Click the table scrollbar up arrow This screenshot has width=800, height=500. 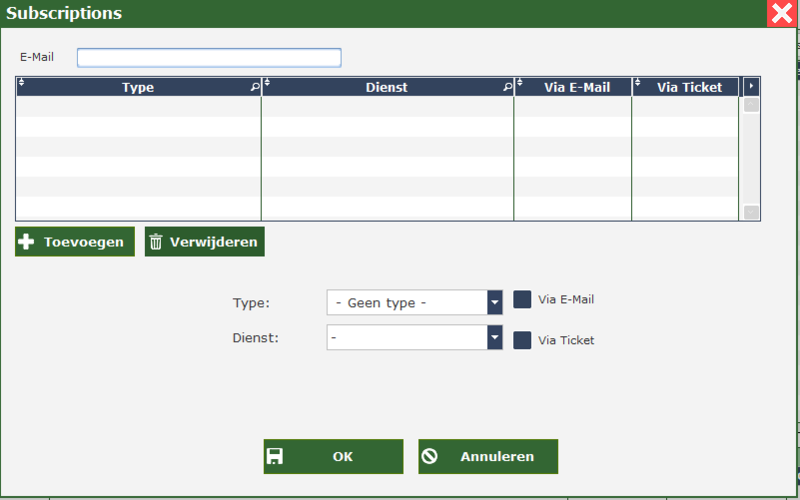pyautogui.click(x=751, y=105)
